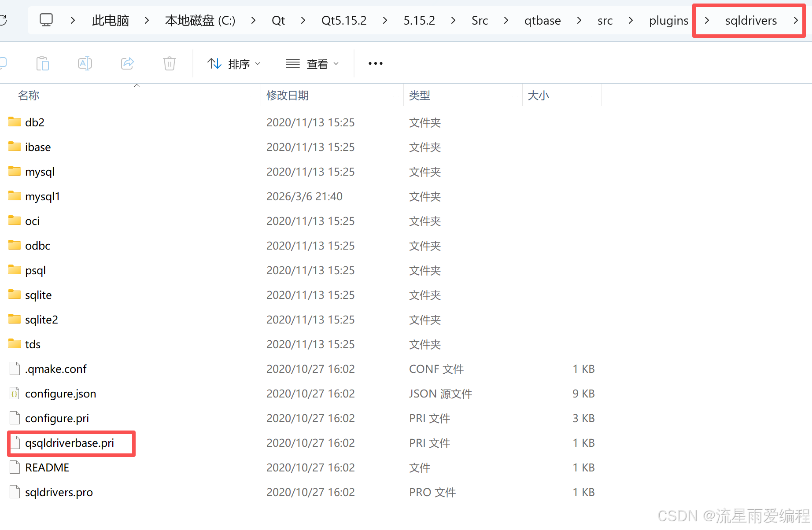The height and width of the screenshot is (530, 812).
Task: Expand chevron after 此电脑 breadcrumb
Action: pos(147,20)
